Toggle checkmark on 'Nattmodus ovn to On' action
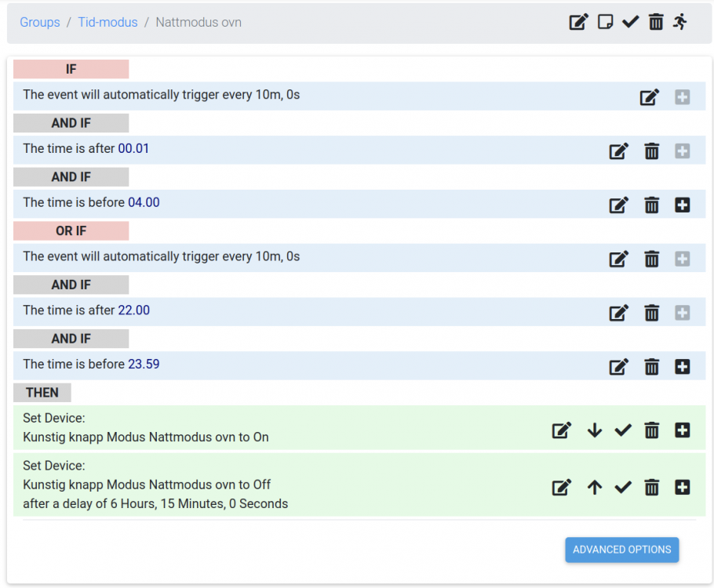The height and width of the screenshot is (588, 714). click(623, 430)
